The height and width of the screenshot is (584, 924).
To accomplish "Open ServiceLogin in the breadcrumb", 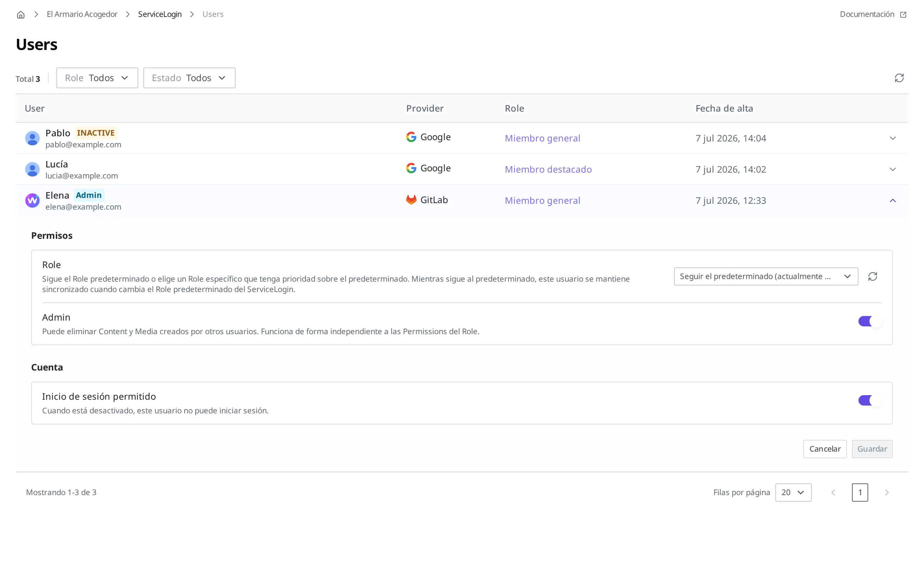I will pos(160,14).
